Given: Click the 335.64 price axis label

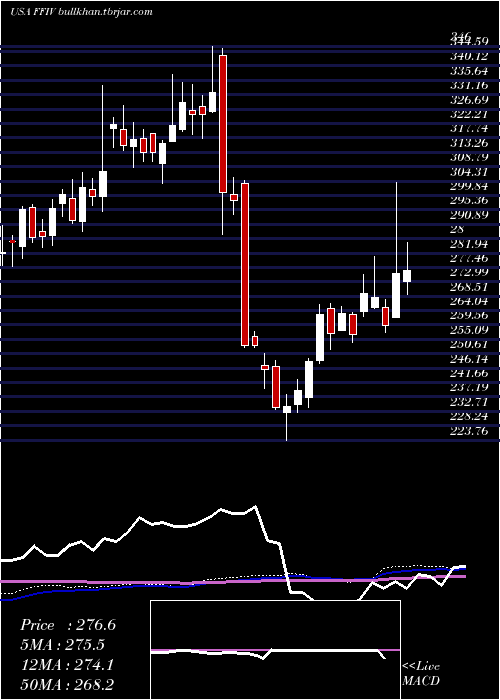Looking at the screenshot, I should (469, 71).
